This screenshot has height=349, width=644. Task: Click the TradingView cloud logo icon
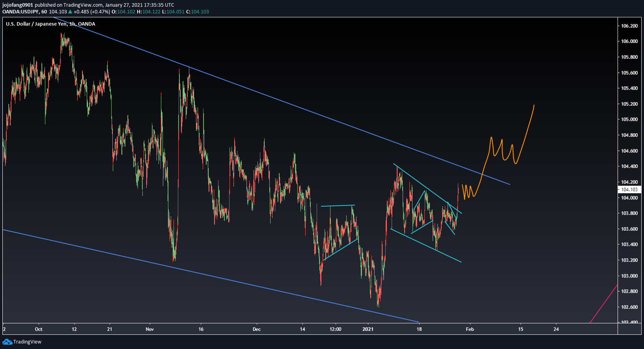pos(7,342)
